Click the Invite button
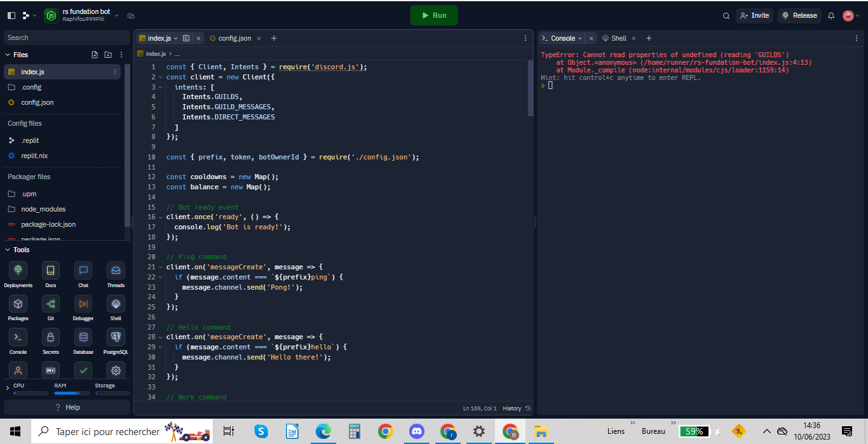868x444 pixels. 754,16
